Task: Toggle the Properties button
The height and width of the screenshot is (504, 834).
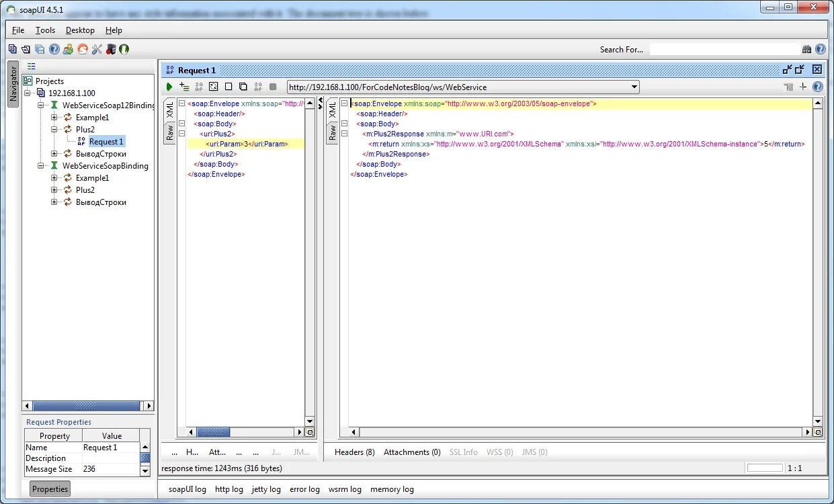Action: [50, 489]
